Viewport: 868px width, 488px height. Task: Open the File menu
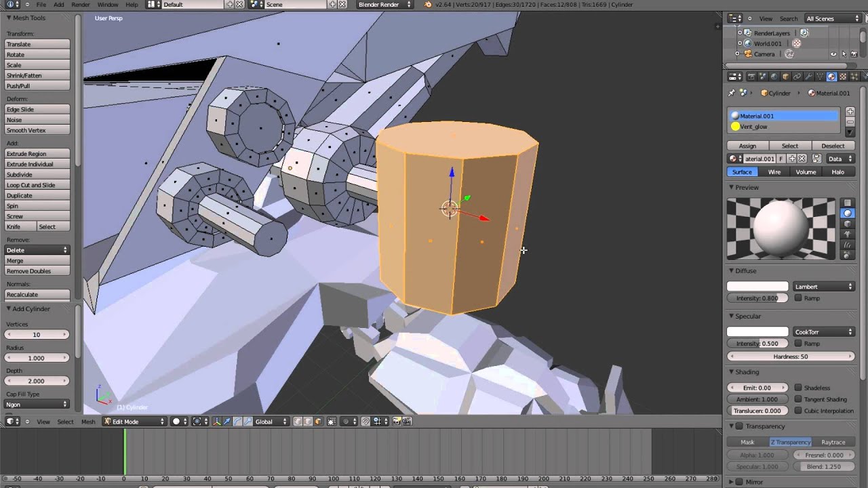[41, 5]
